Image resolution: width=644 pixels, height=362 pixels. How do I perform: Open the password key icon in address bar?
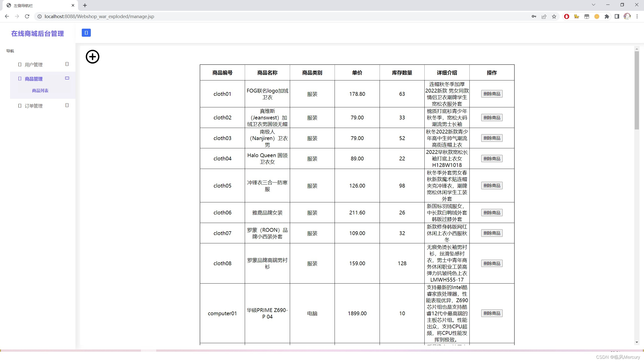[x=534, y=16]
